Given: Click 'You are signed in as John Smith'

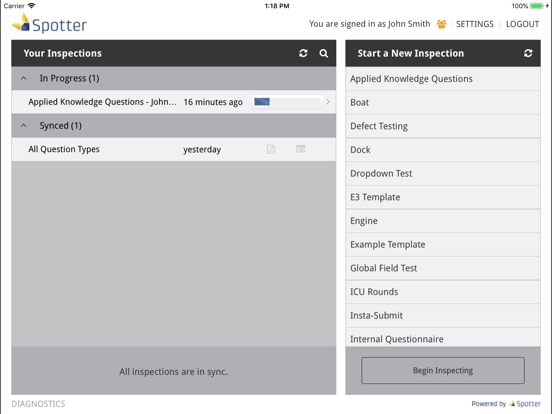Looking at the screenshot, I should [x=370, y=24].
